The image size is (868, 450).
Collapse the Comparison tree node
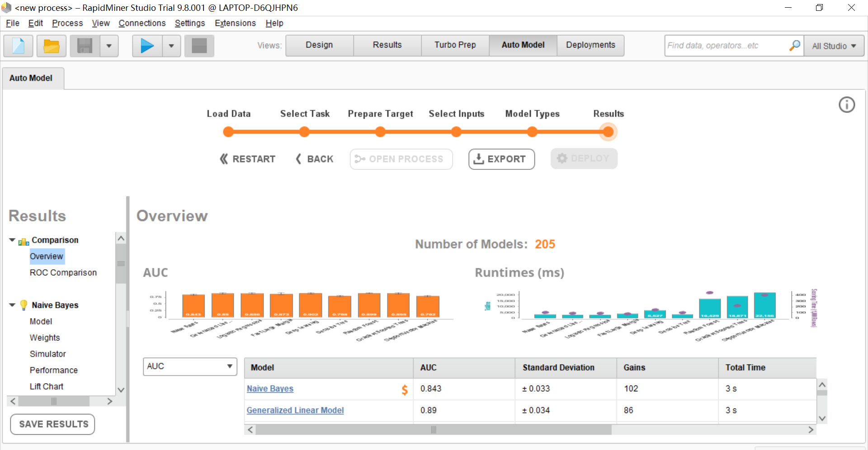[12, 240]
